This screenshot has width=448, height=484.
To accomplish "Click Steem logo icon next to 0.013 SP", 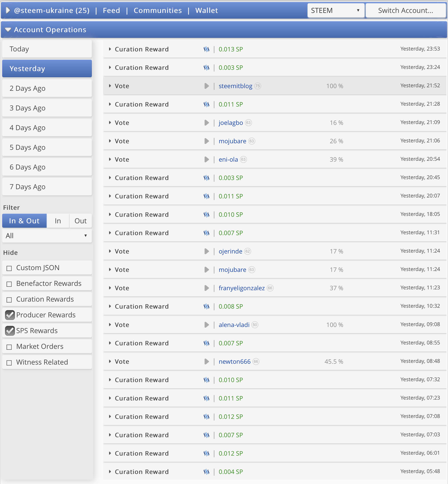I will click(x=206, y=49).
